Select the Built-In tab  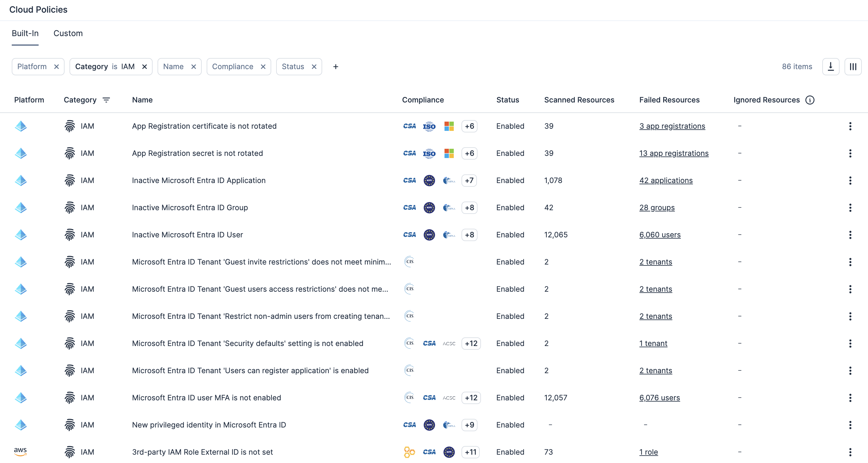click(25, 33)
